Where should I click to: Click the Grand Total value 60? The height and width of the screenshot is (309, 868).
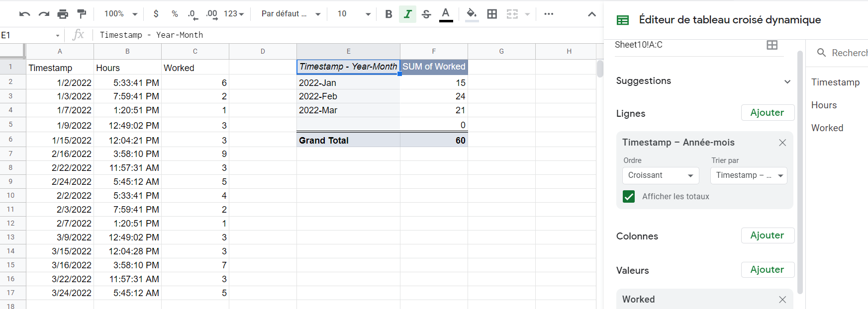pos(434,140)
